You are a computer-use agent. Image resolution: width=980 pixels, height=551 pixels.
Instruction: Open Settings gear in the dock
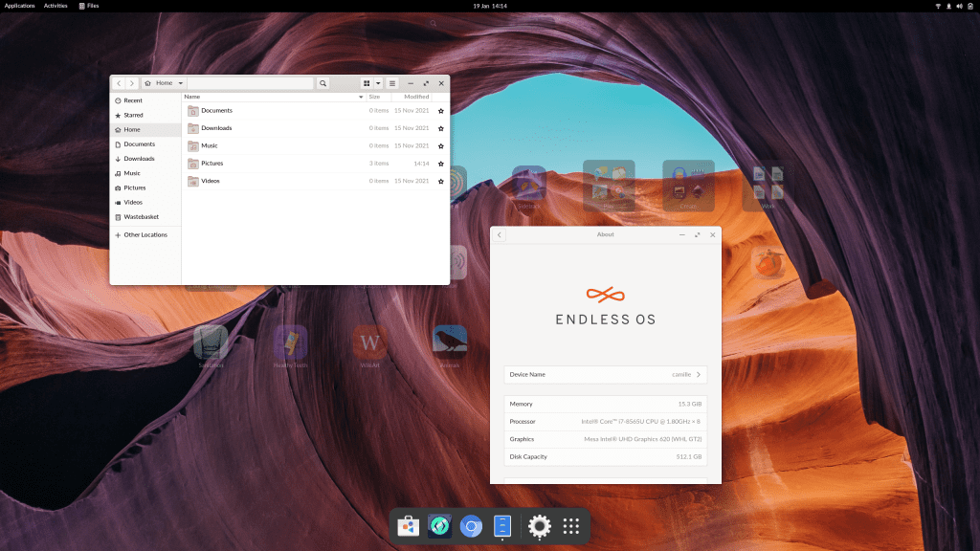[540, 526]
